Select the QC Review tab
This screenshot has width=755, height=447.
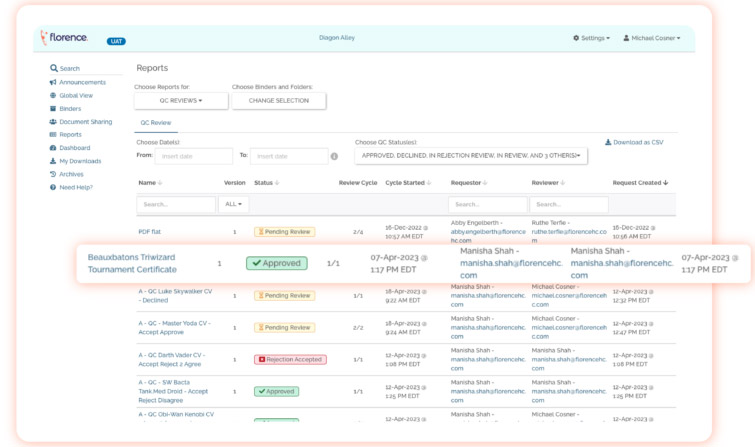[155, 123]
